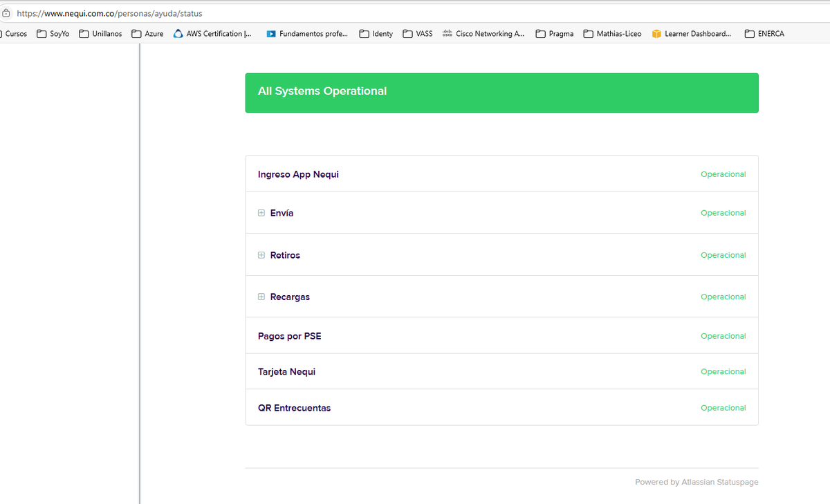The image size is (830, 504).
Task: Open the Mathias-Liceo bookmark folder
Action: click(612, 34)
